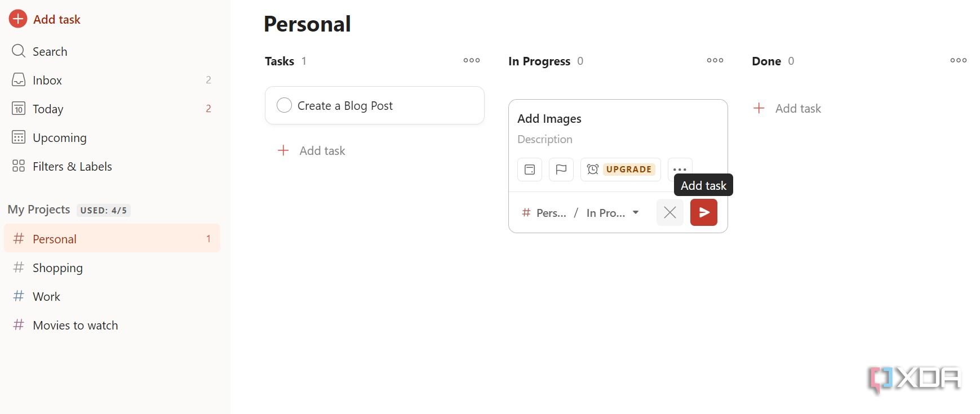Open the Inbox via its tray icon
Screen dimensions: 980x414
(x=18, y=79)
